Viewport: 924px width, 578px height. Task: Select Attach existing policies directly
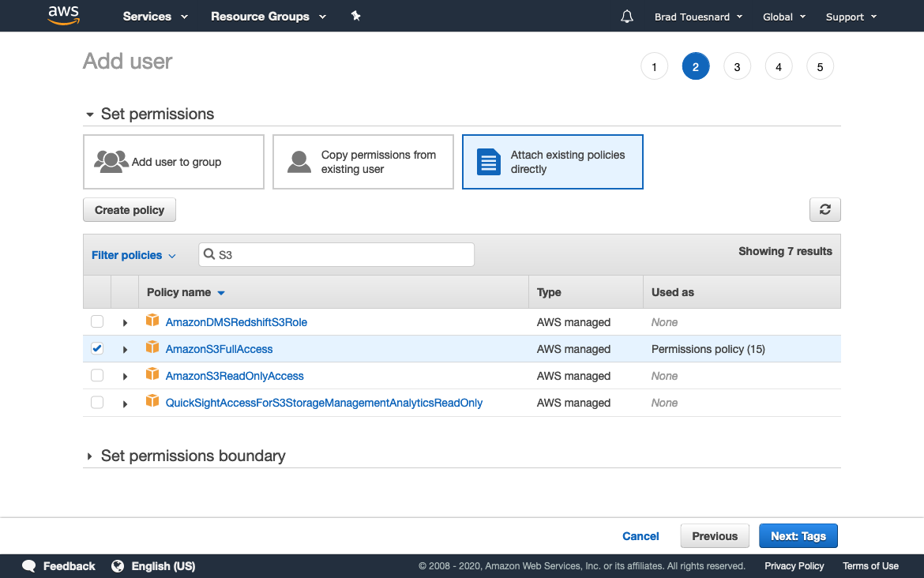tap(552, 162)
